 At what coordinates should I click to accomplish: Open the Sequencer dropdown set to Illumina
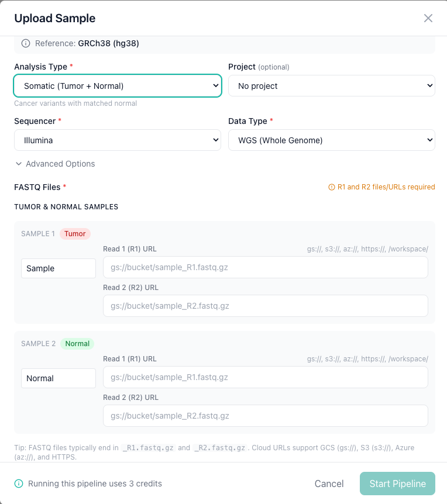117,140
